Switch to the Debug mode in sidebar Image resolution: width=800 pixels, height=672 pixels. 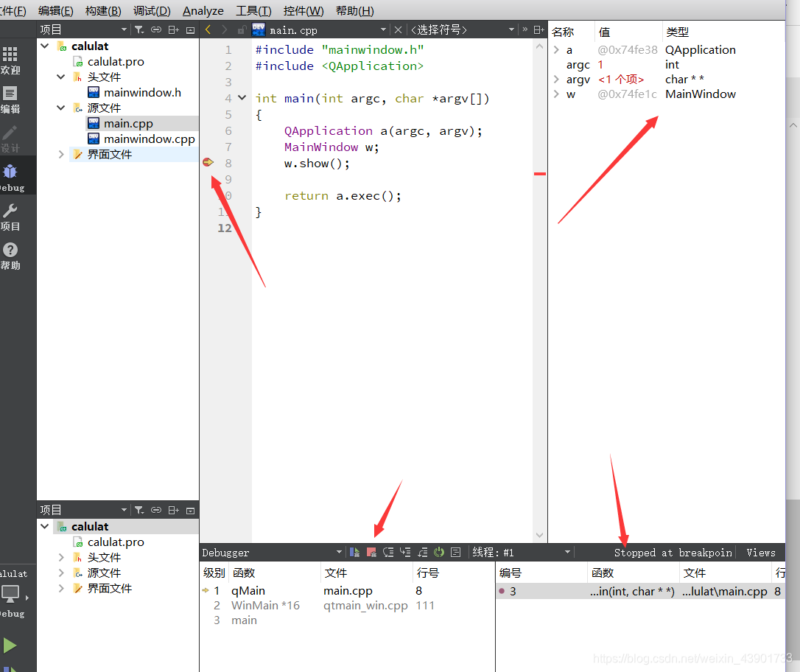(10, 178)
